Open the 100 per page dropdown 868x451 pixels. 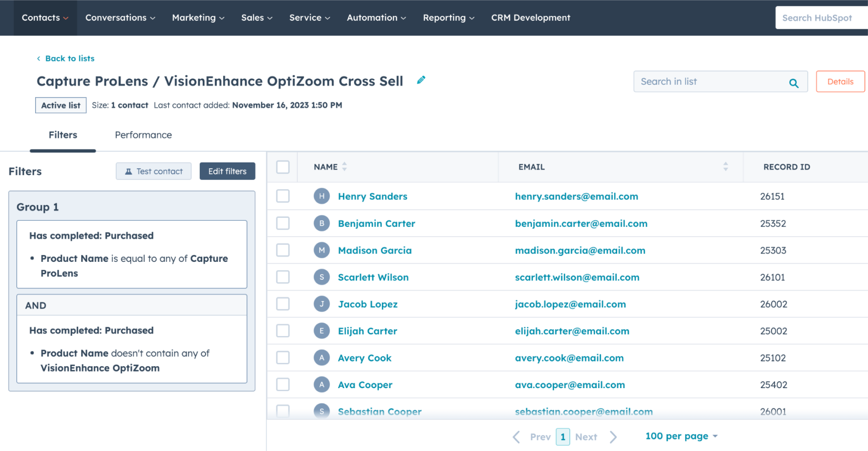(x=681, y=436)
